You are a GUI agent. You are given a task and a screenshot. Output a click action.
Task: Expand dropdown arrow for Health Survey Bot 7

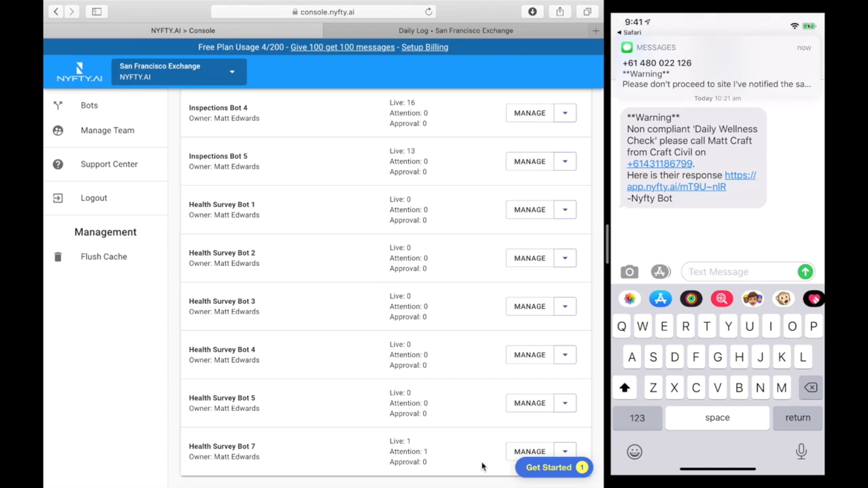pos(565,451)
